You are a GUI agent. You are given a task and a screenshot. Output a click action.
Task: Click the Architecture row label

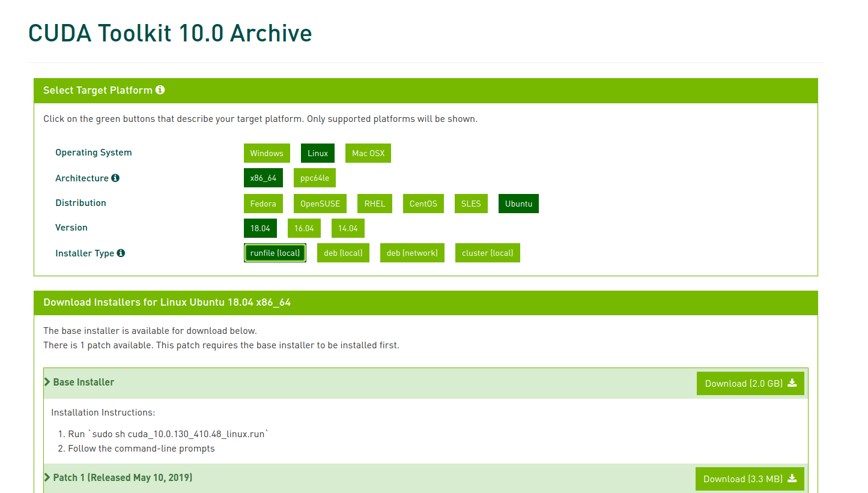pyautogui.click(x=82, y=178)
